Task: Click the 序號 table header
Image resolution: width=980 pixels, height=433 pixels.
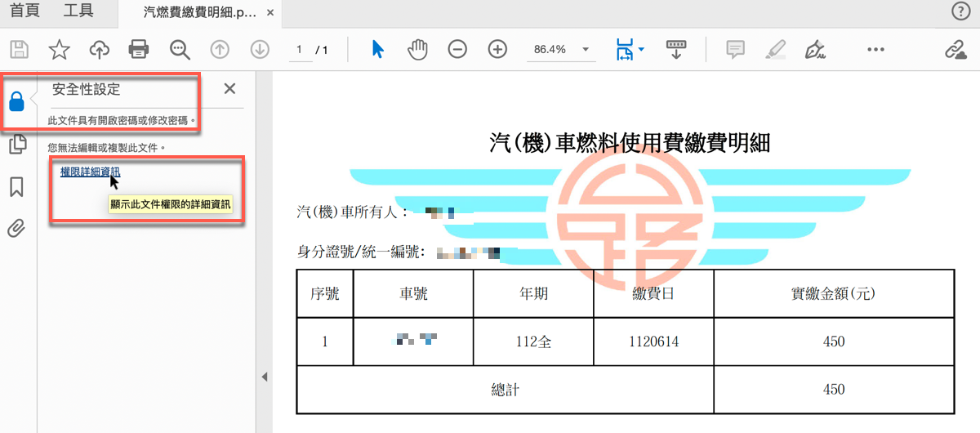Action: click(x=325, y=294)
